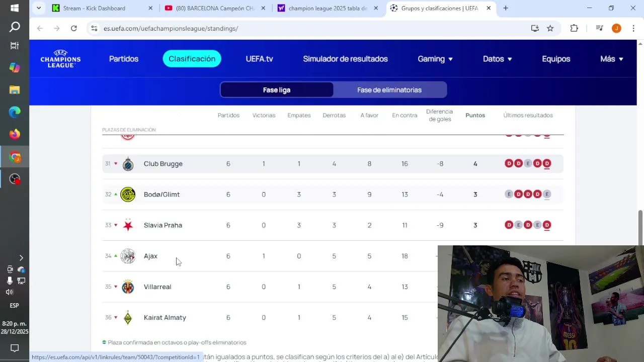644x362 pixels.
Task: Open the media control icon in toolbar
Action: tap(599, 28)
